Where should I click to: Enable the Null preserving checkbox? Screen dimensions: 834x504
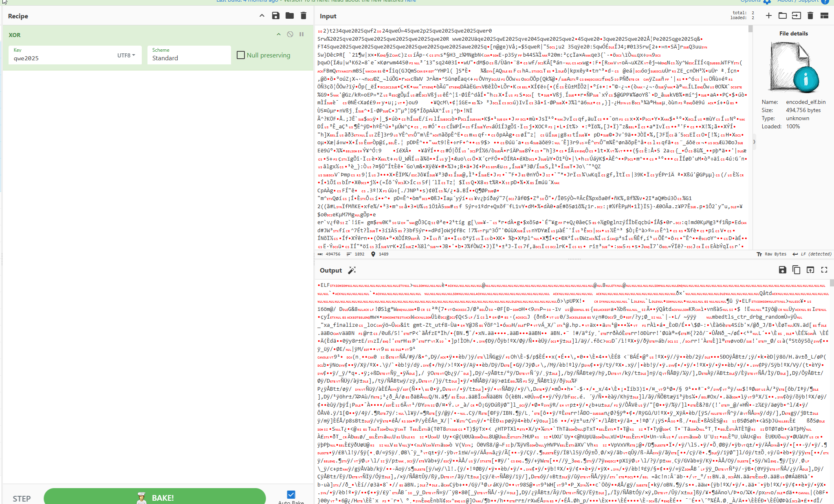(241, 55)
